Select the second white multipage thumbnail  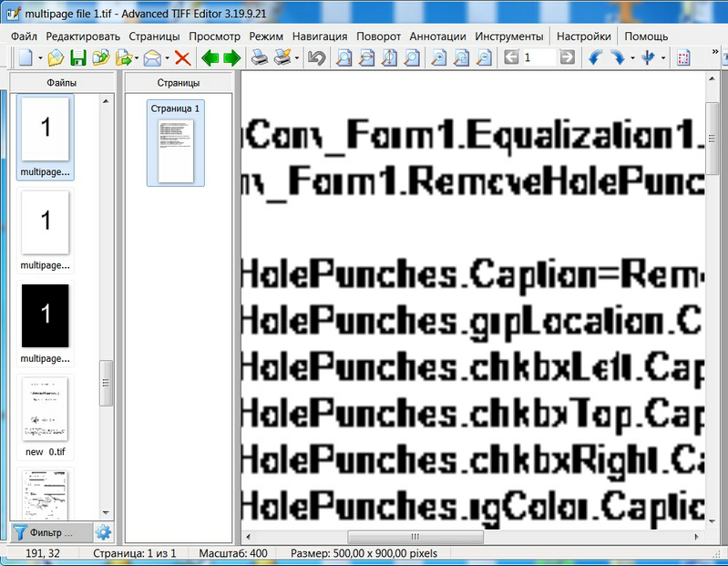pos(45,231)
